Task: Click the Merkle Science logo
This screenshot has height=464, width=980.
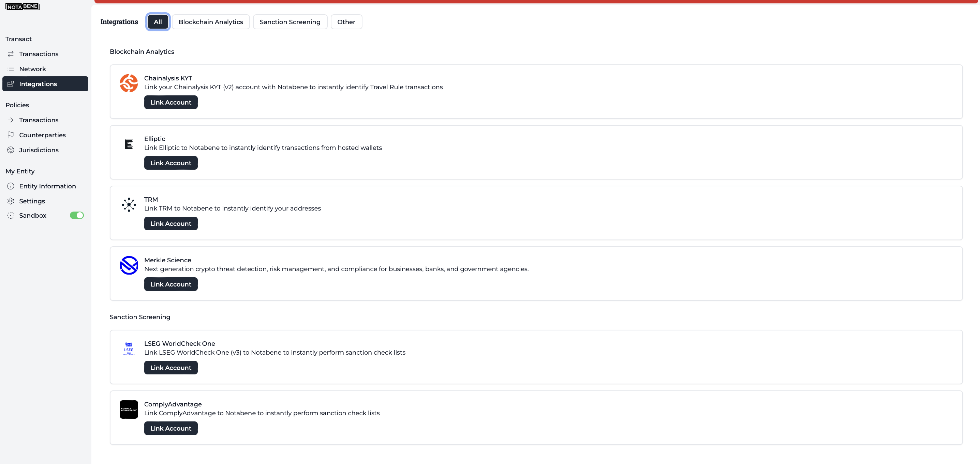Action: click(x=129, y=265)
